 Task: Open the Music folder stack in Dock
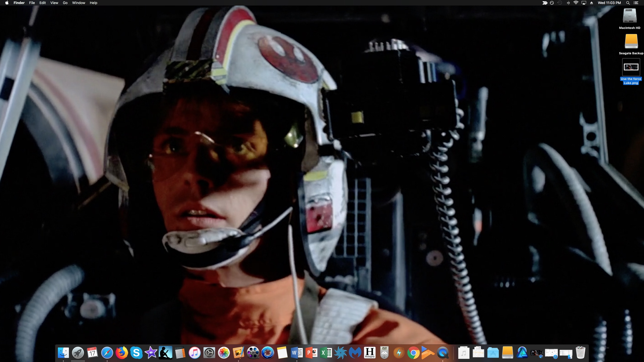point(464,353)
